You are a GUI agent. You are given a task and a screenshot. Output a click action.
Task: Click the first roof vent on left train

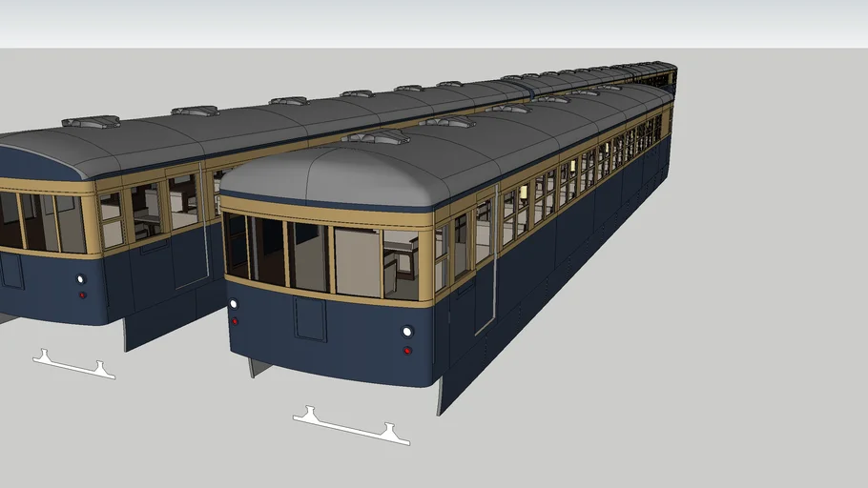click(x=91, y=121)
